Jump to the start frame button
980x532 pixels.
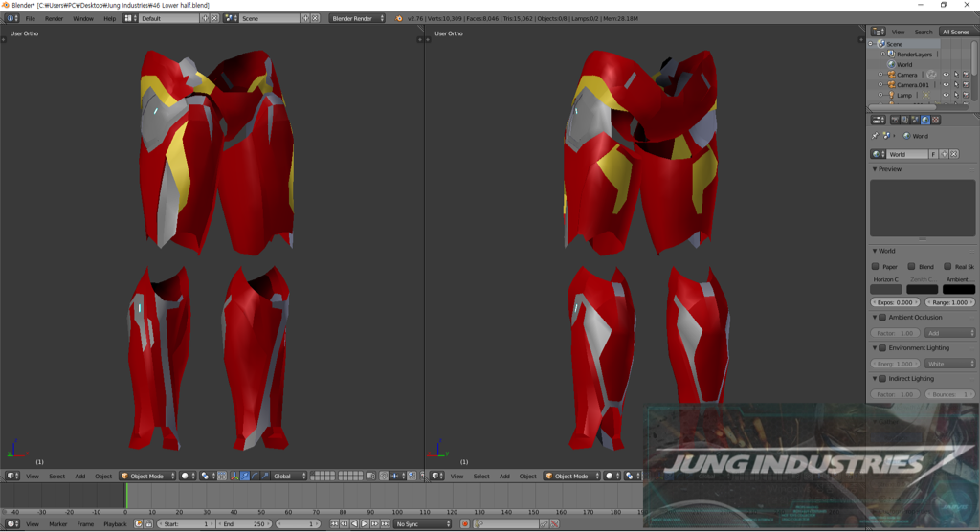(x=334, y=524)
